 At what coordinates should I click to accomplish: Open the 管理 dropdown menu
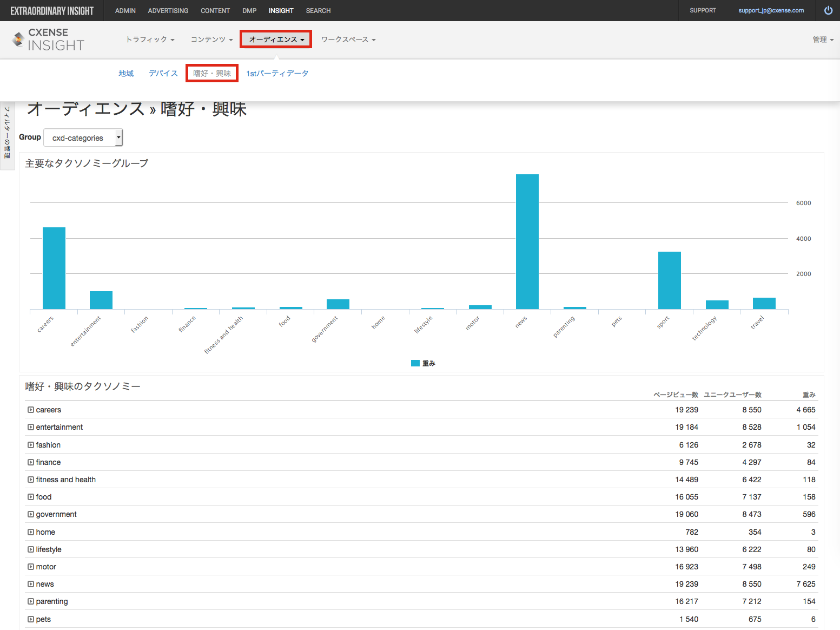click(823, 40)
